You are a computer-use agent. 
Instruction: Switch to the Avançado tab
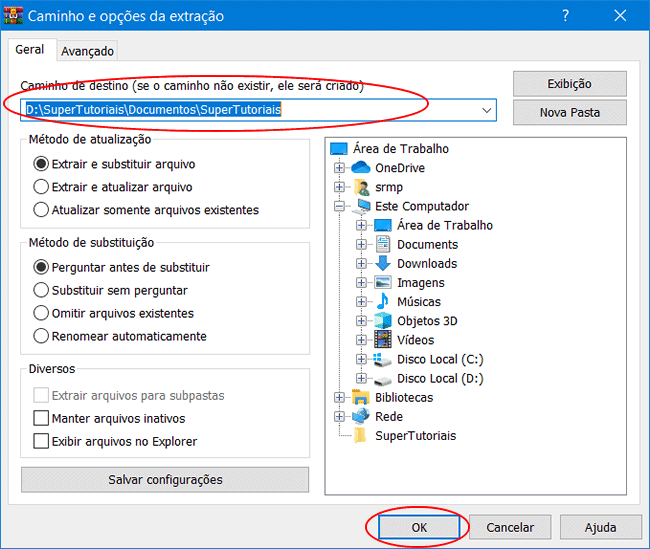pyautogui.click(x=88, y=51)
